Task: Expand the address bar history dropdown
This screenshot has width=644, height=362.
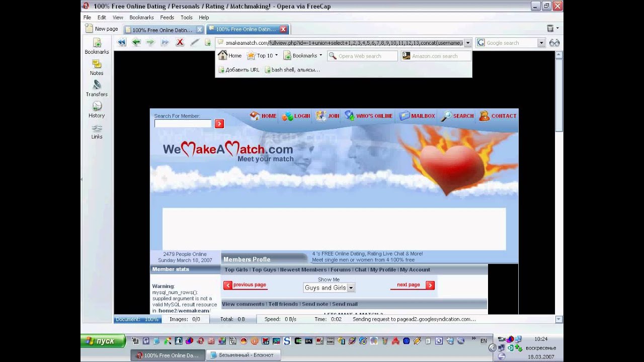Action: tap(467, 43)
